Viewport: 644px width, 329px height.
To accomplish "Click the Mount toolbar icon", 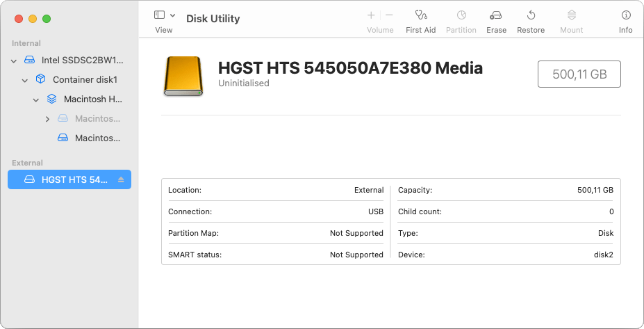I will tap(571, 21).
